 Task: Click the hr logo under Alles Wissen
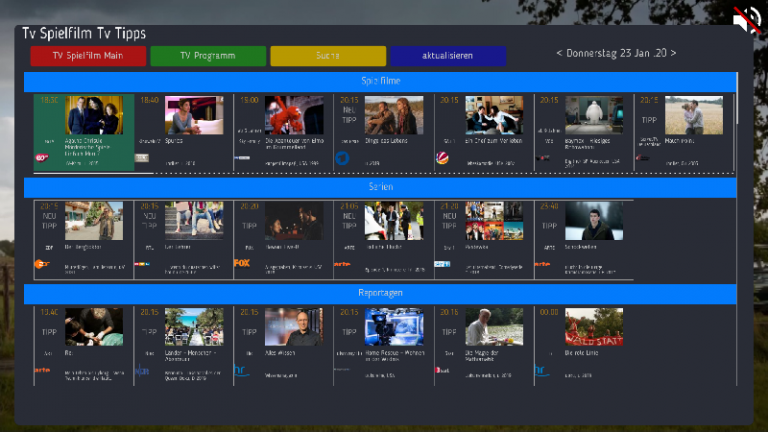(x=241, y=370)
